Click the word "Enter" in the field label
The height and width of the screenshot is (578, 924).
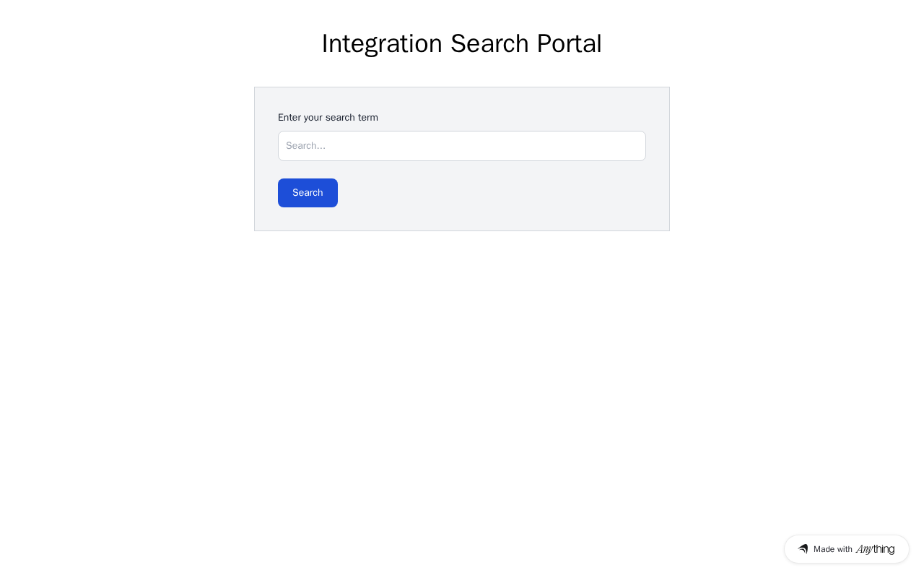[289, 117]
